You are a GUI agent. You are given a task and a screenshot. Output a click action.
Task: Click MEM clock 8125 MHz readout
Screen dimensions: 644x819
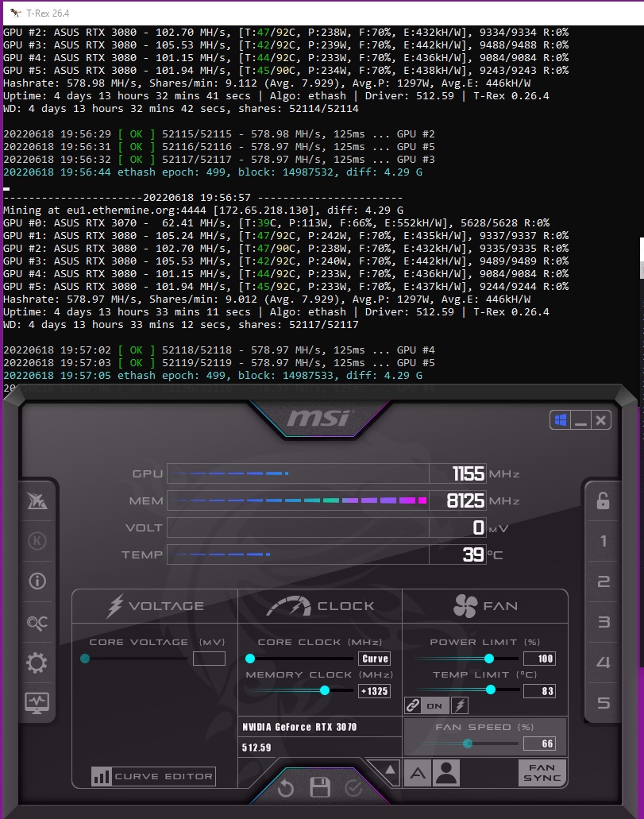(457, 500)
